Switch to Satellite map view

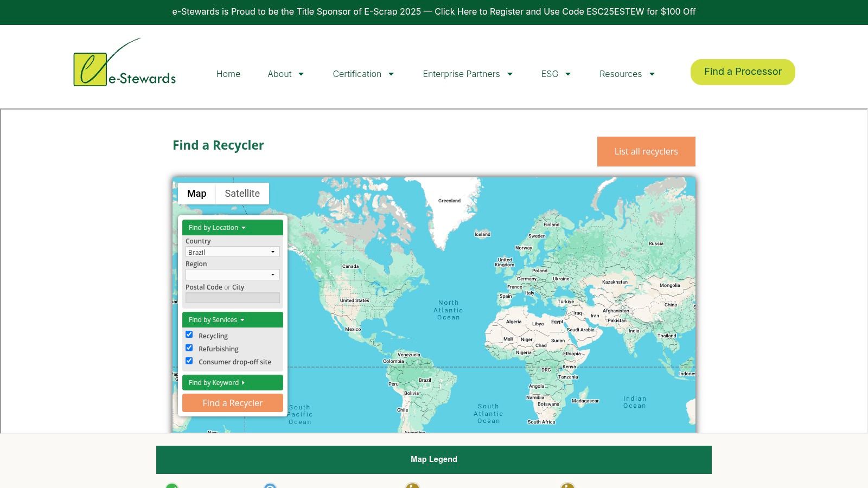pyautogui.click(x=242, y=193)
